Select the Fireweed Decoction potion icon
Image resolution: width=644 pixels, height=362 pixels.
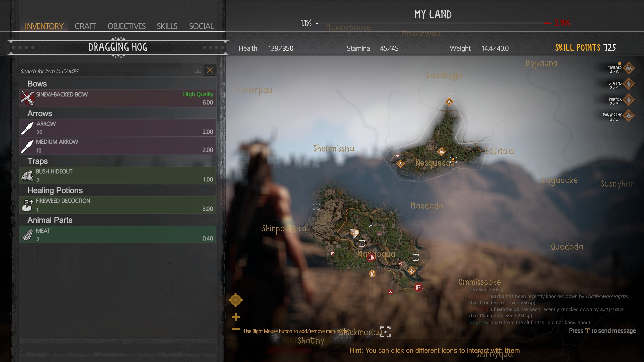(27, 205)
